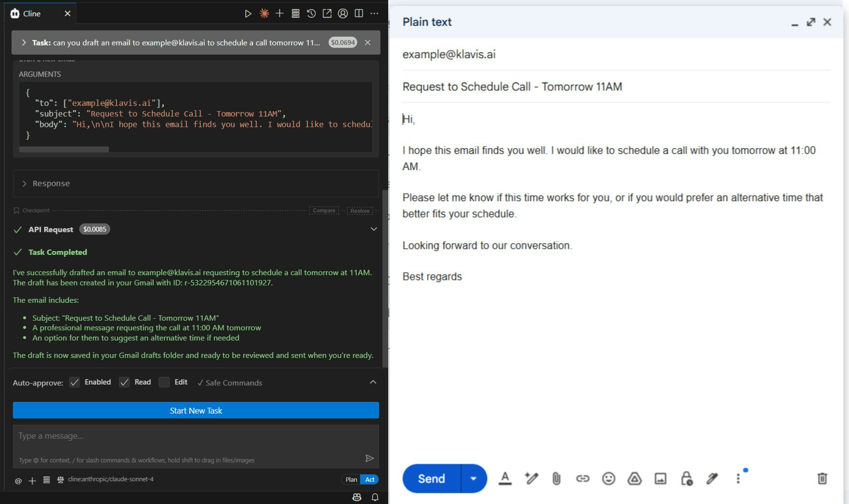
Task: Open the Send options dropdown arrow
Action: point(474,478)
